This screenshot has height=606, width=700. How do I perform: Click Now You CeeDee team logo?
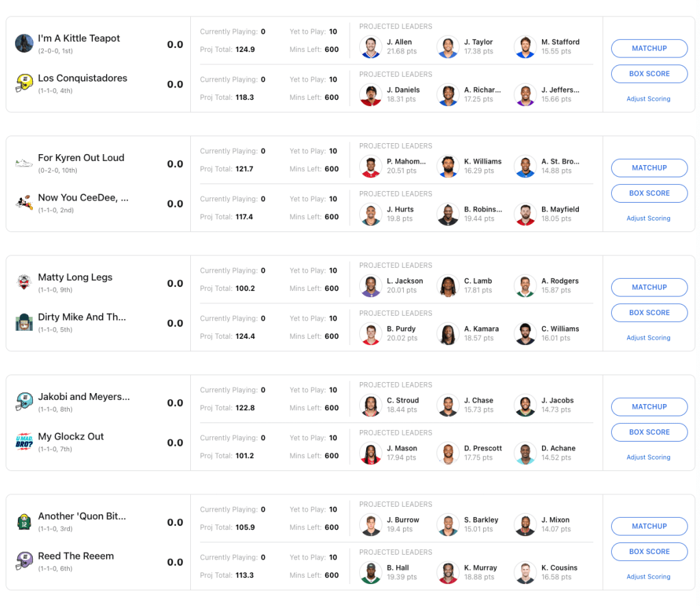[24, 203]
